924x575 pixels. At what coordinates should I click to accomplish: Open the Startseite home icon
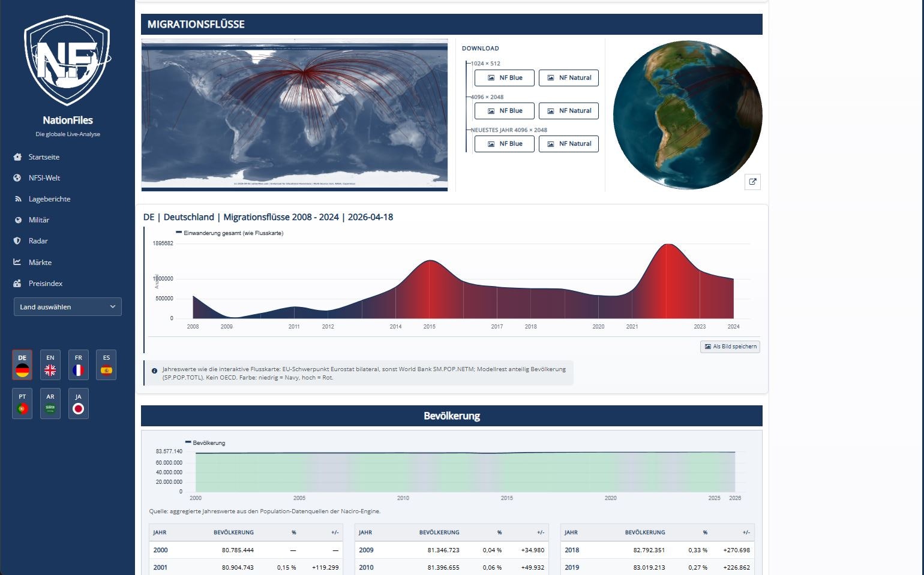pos(17,157)
